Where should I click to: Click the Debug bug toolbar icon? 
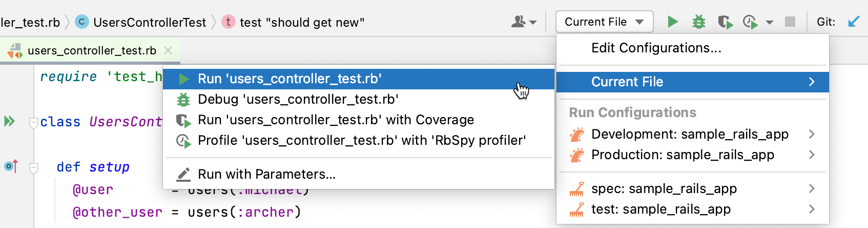(x=698, y=22)
